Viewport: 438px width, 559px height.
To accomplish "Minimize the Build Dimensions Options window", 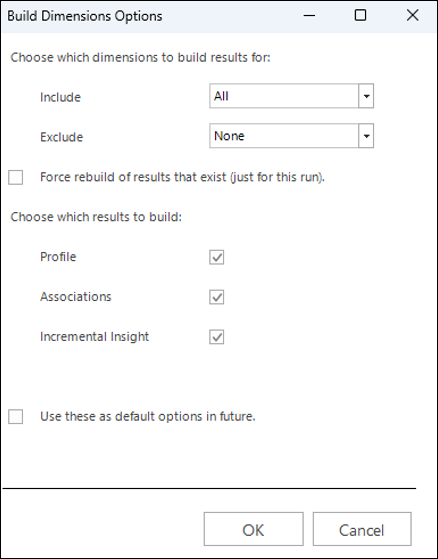I will point(309,15).
